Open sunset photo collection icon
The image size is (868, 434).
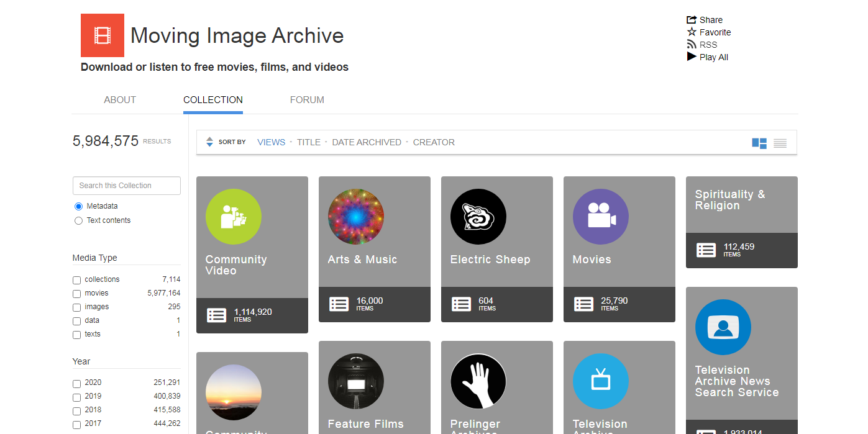[x=234, y=392]
